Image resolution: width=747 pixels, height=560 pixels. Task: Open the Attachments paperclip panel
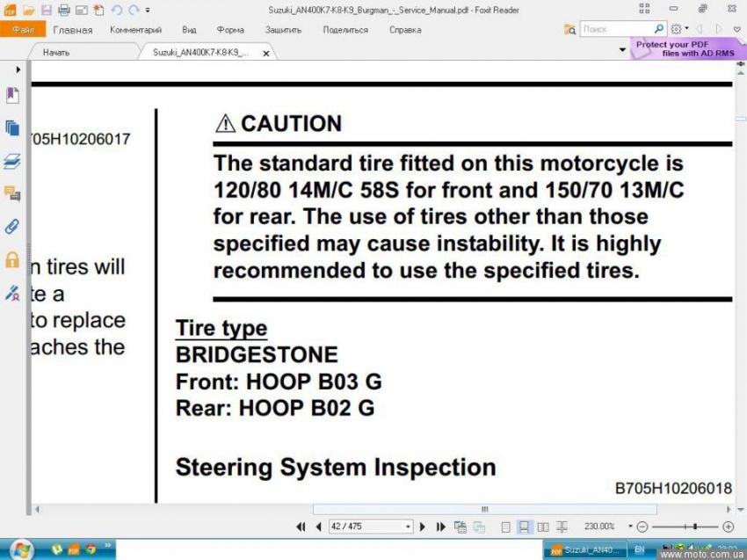click(x=12, y=227)
